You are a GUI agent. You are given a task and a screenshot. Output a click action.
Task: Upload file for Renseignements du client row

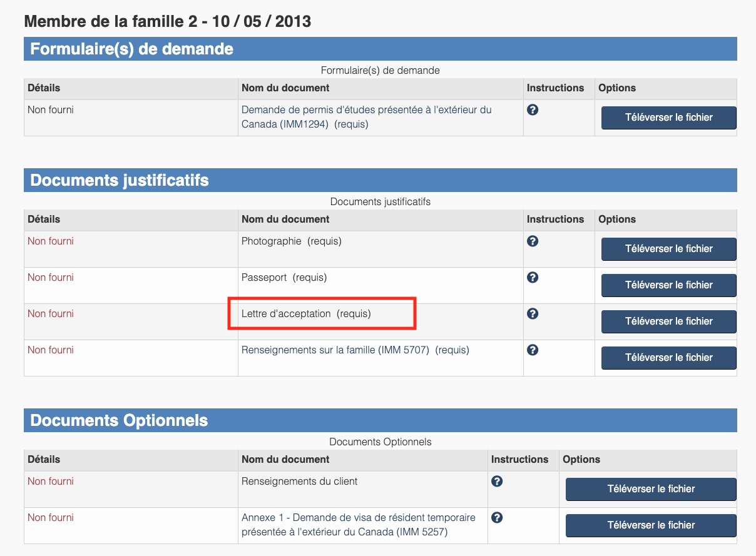(x=651, y=489)
